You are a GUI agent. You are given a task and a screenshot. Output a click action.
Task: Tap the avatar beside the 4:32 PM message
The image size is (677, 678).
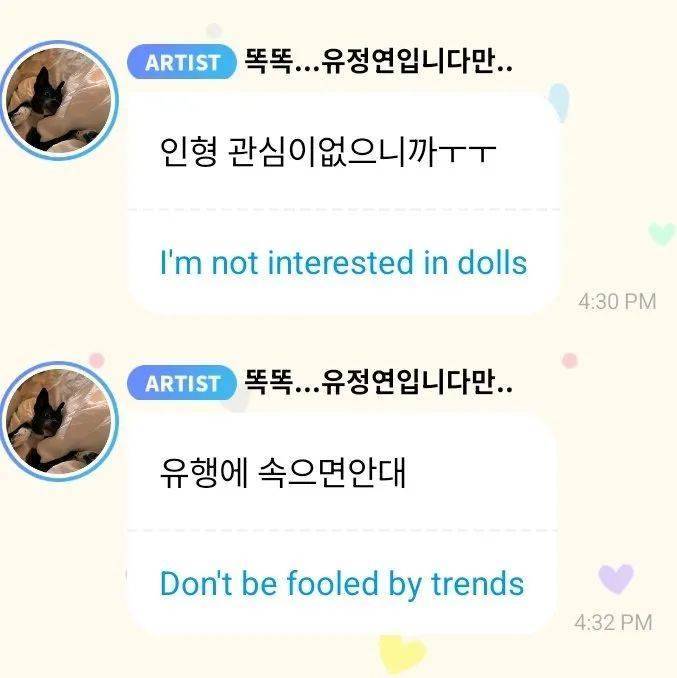58,422
